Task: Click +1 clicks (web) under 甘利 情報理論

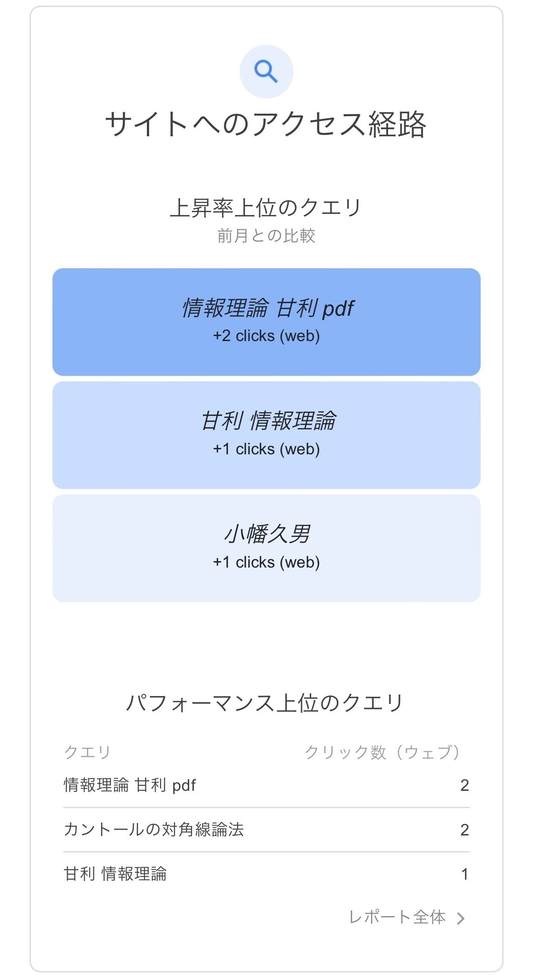Action: coord(266,449)
